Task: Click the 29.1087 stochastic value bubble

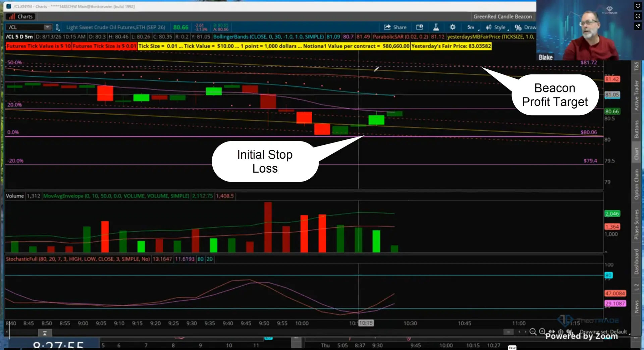Action: coord(615,303)
